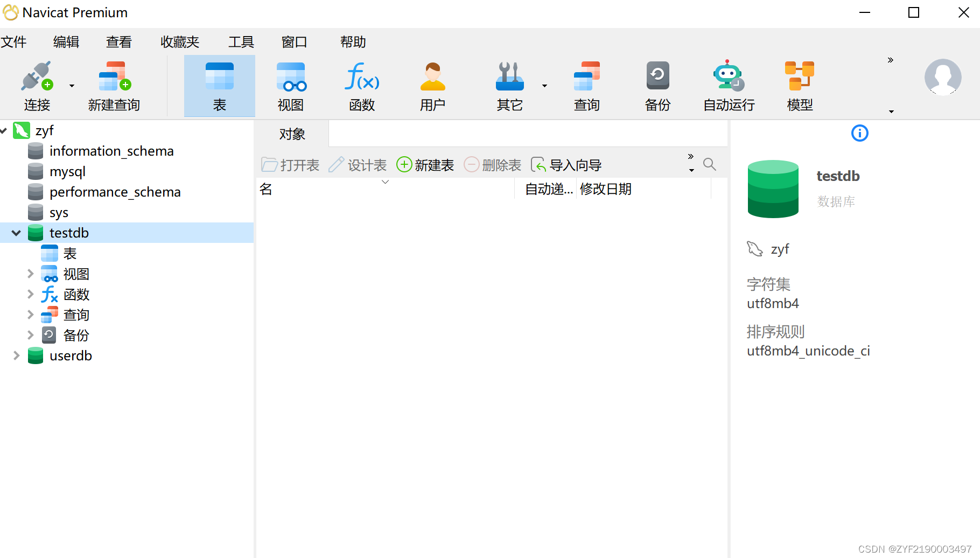This screenshot has height=558, width=980.
Task: Sort by 自动递... column header
Action: coord(546,189)
